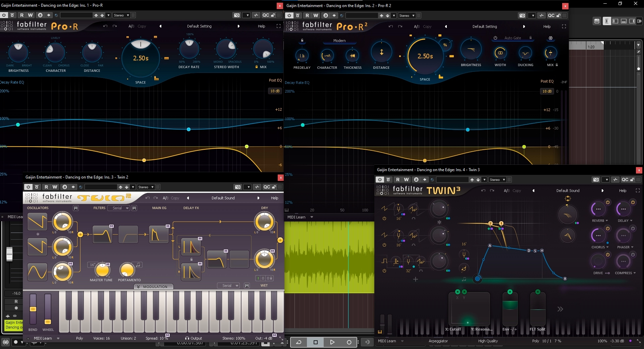Open the Twin 2 main EG envelope box
Viewport: 644px width, 349px height.
tap(158, 234)
